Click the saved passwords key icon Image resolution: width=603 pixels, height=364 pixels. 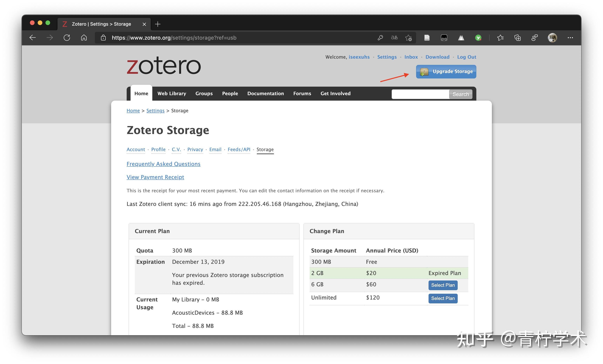point(380,38)
